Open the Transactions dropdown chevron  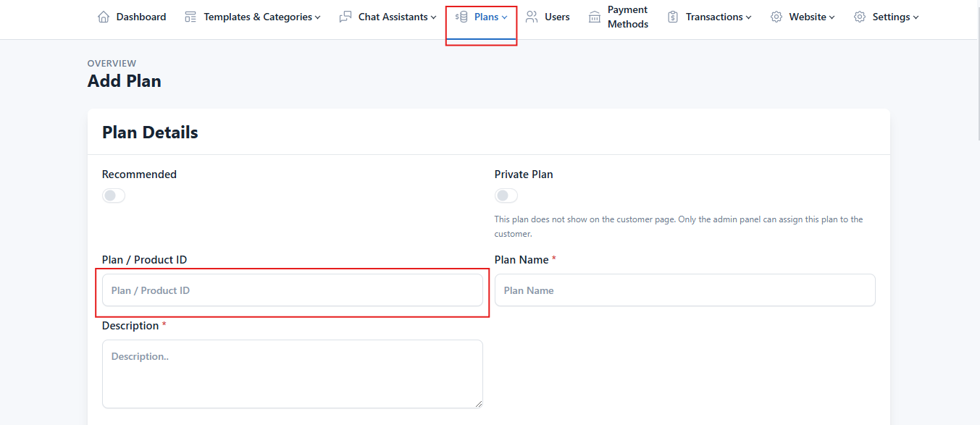(749, 17)
